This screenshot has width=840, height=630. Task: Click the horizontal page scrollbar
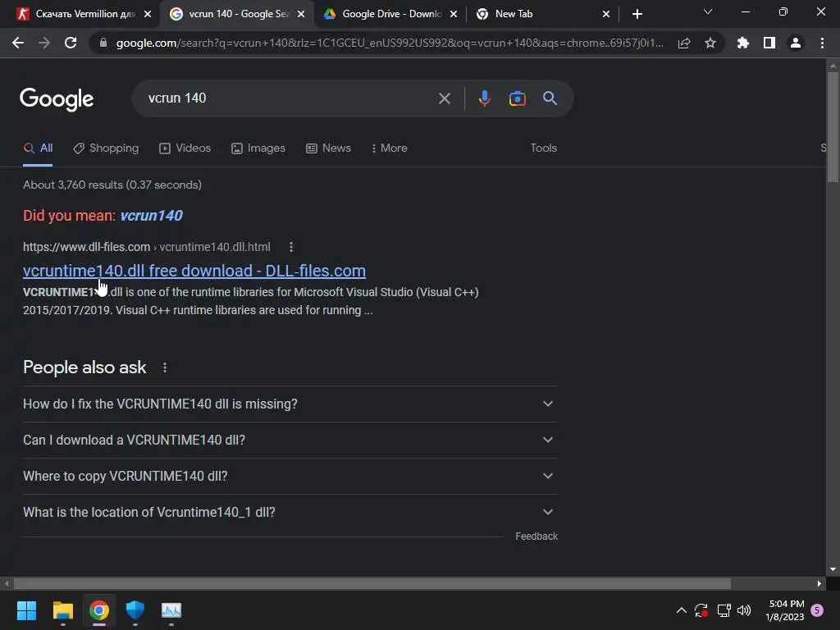pyautogui.click(x=372, y=583)
